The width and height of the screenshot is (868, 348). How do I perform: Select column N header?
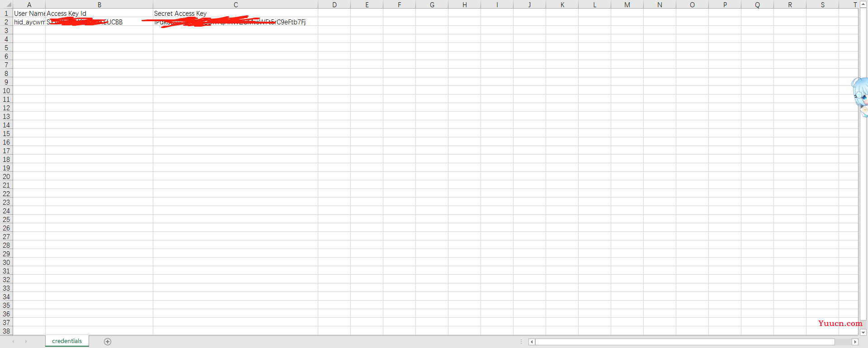[x=660, y=5]
